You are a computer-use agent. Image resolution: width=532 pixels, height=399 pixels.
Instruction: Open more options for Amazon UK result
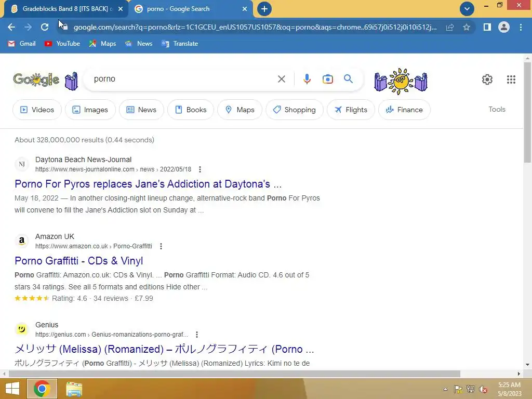[x=161, y=246]
